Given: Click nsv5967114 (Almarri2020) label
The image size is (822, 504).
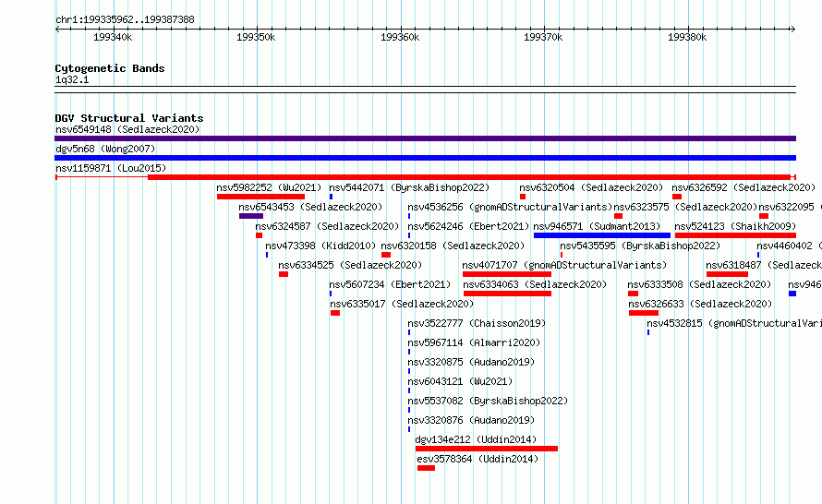Looking at the screenshot, I should coord(475,342).
